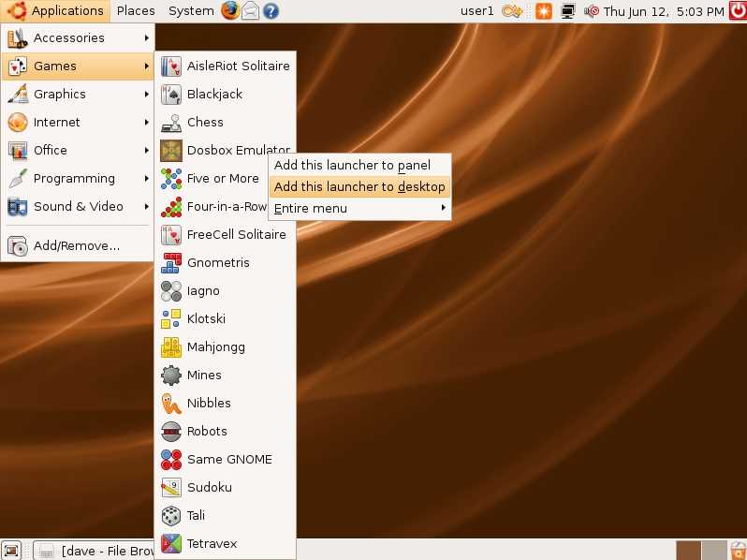This screenshot has height=560, width=747.
Task: Expand the Games submenu arrow
Action: tap(147, 66)
